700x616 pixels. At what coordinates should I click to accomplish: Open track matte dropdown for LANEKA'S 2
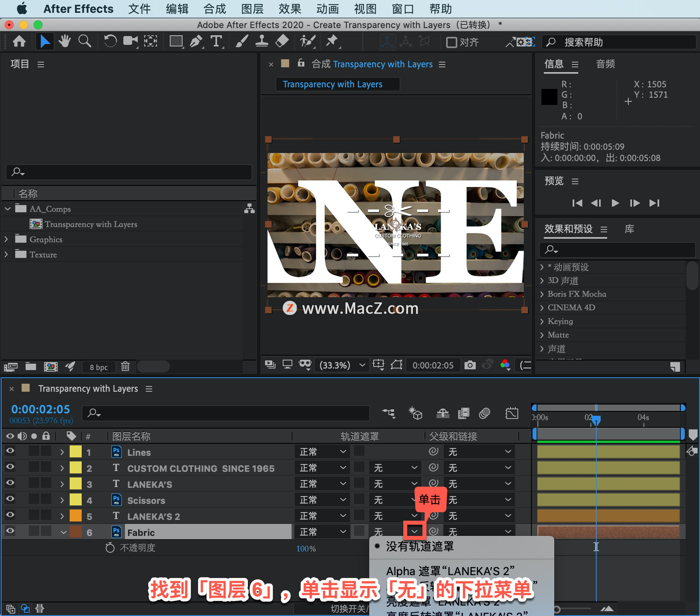point(396,516)
